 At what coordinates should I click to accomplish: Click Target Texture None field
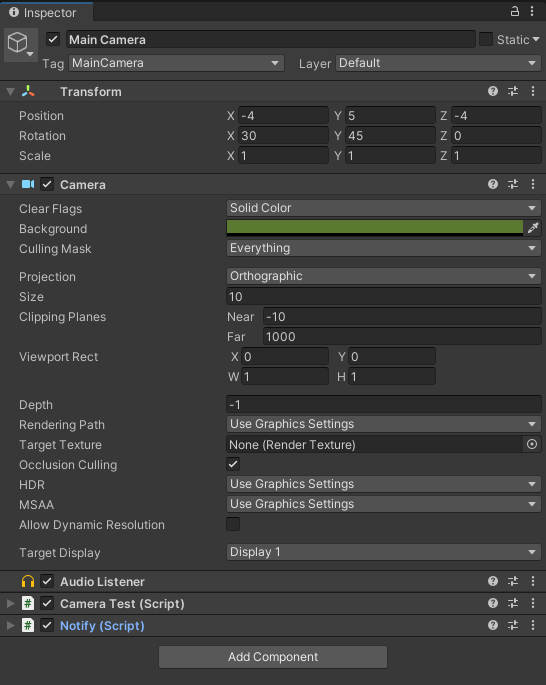point(375,444)
